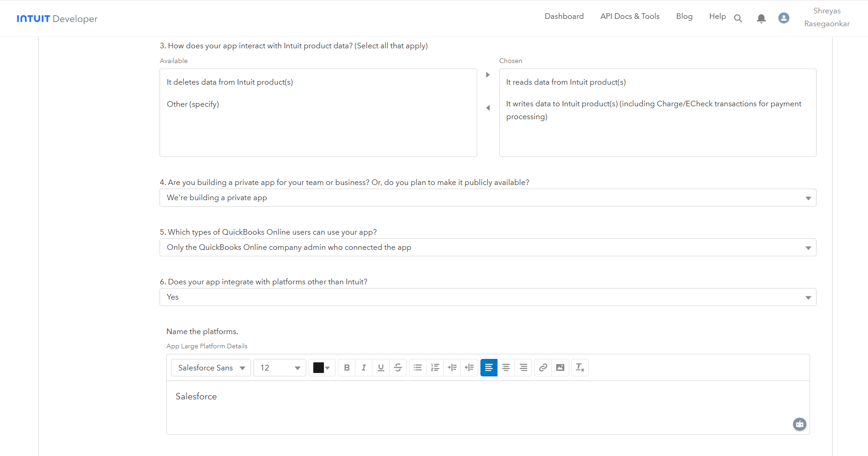Insert a bulleted list
The height and width of the screenshot is (456, 868).
coord(417,368)
